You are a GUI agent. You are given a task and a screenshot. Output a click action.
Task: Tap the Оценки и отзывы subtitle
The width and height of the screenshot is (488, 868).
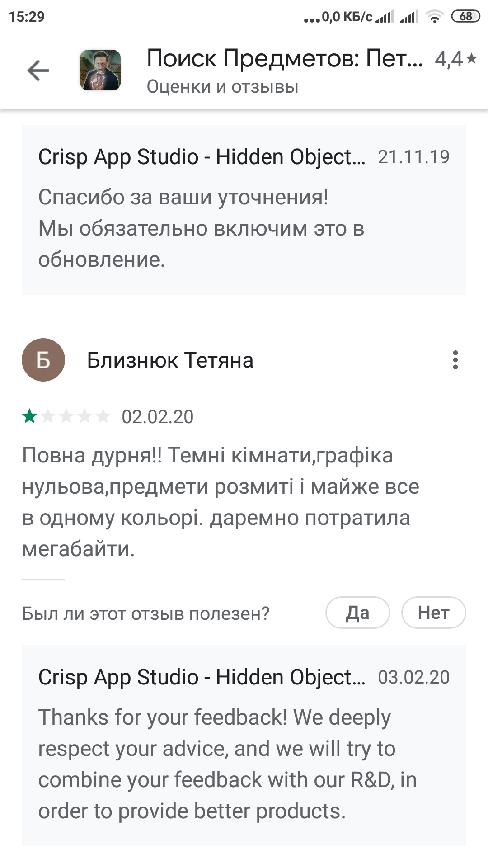(222, 87)
